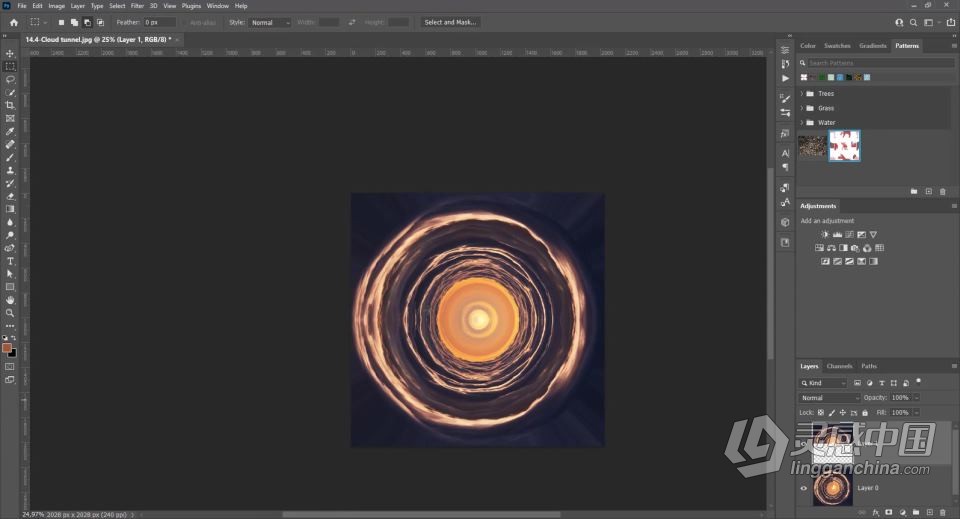
Task: Select the Eraser tool
Action: tap(10, 196)
